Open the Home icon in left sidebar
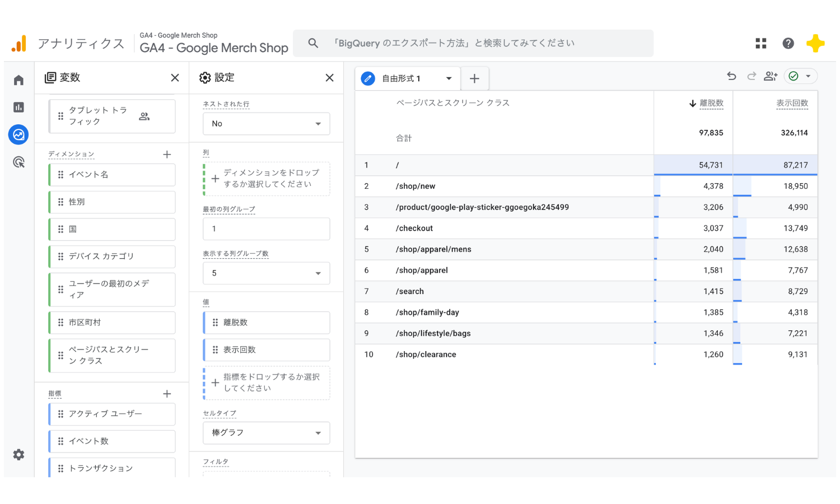840x504 pixels. [18, 80]
